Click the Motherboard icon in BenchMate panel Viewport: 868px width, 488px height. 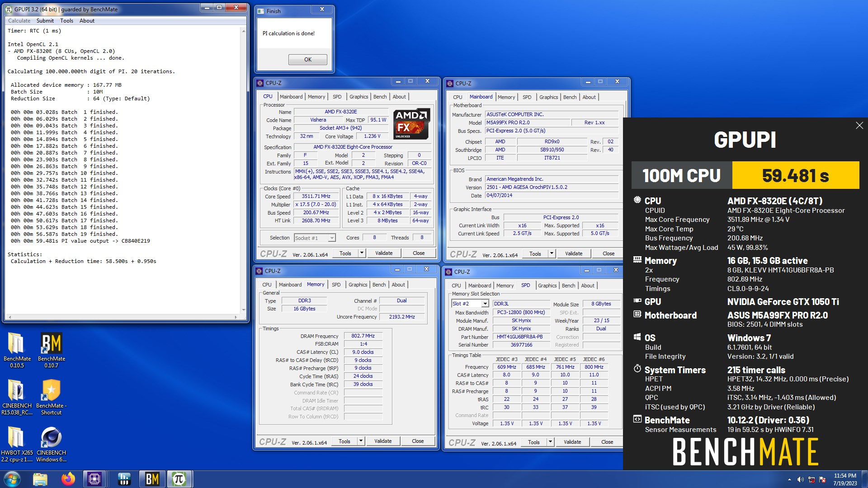637,314
